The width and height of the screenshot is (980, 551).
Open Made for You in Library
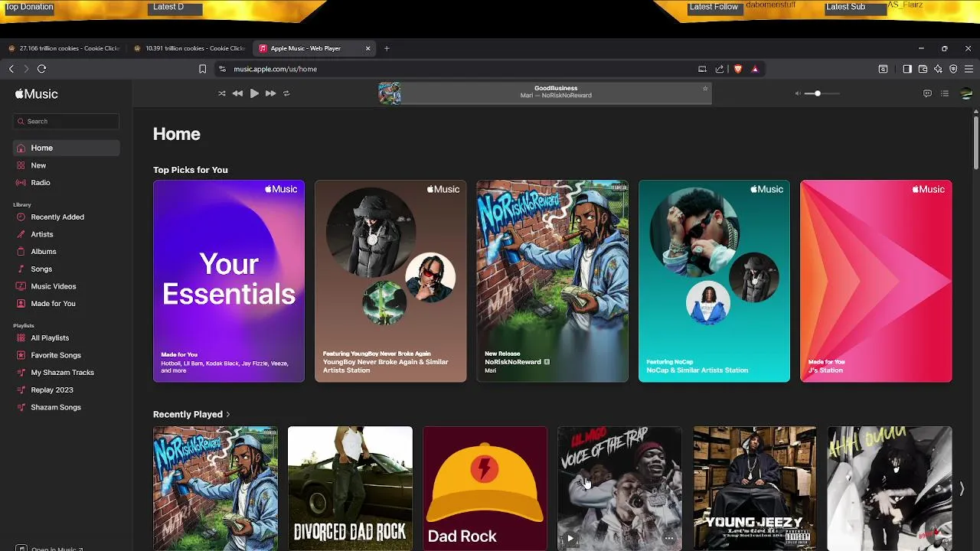[x=67, y=303]
